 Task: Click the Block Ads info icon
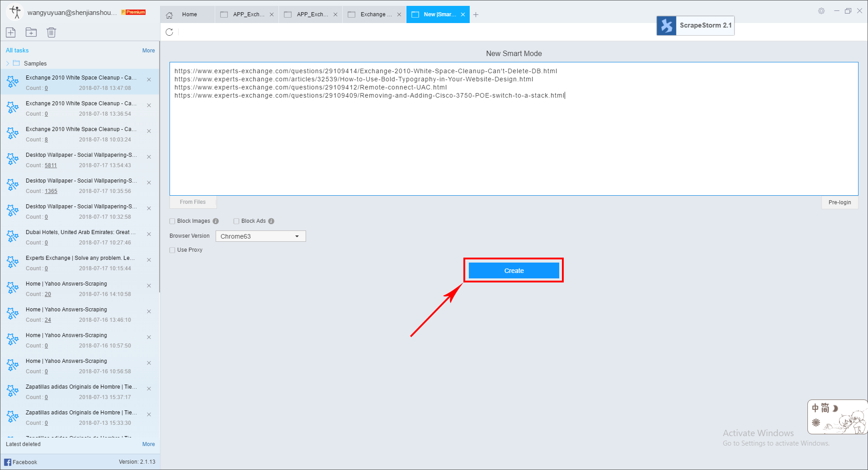click(271, 221)
